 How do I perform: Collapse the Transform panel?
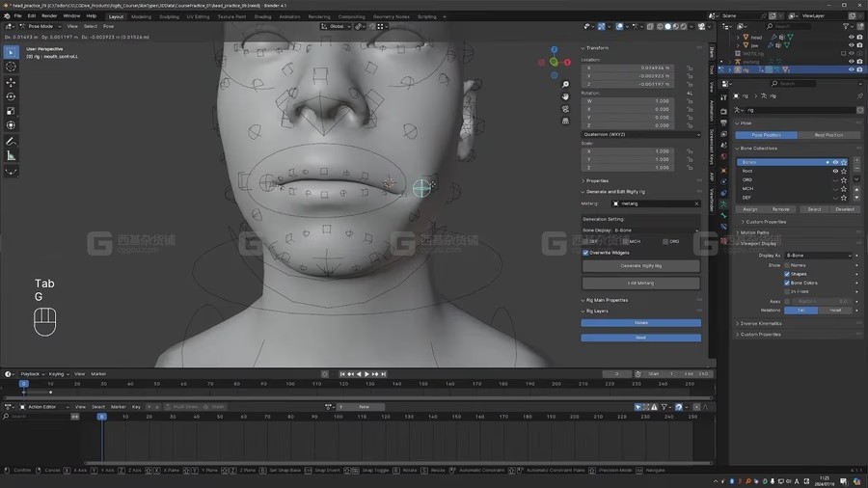(596, 48)
